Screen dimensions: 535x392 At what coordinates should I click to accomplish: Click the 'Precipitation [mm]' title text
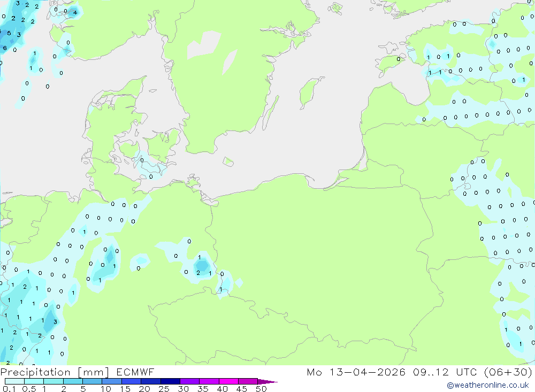tap(55, 372)
